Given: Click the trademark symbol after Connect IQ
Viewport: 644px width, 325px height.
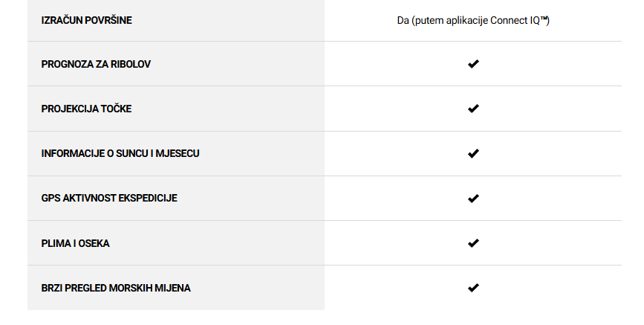Looking at the screenshot, I should tap(544, 19).
